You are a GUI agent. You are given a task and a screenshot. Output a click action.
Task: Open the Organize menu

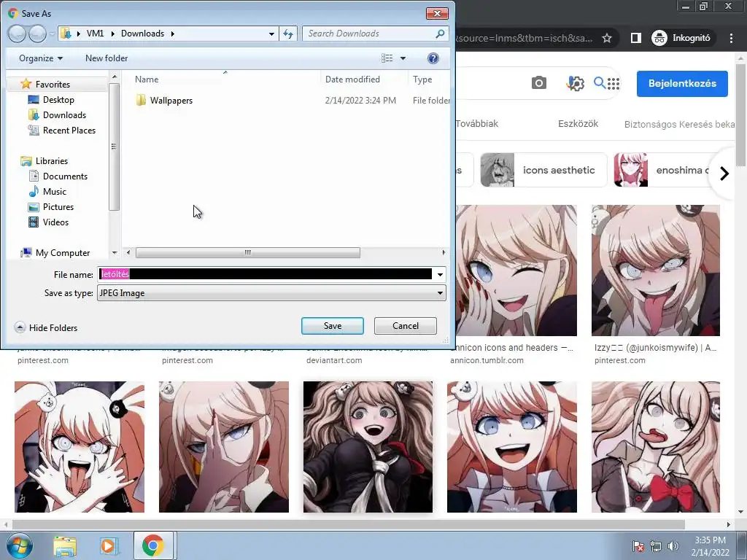(x=41, y=58)
